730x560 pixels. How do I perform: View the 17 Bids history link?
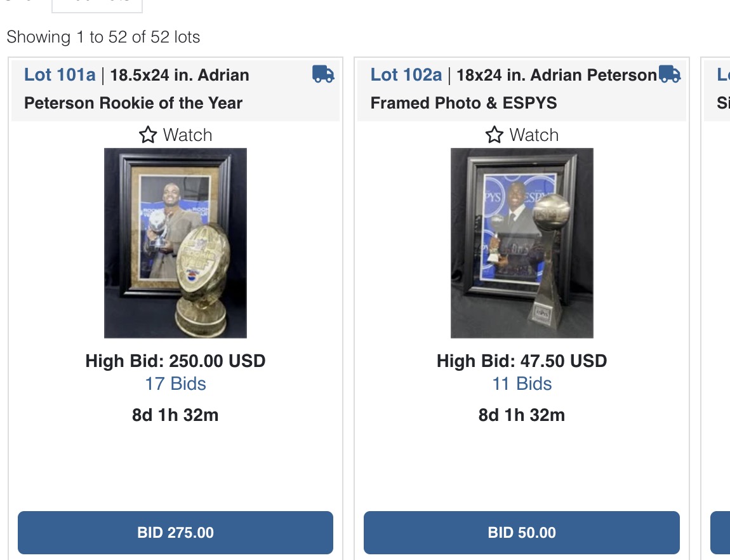point(175,383)
